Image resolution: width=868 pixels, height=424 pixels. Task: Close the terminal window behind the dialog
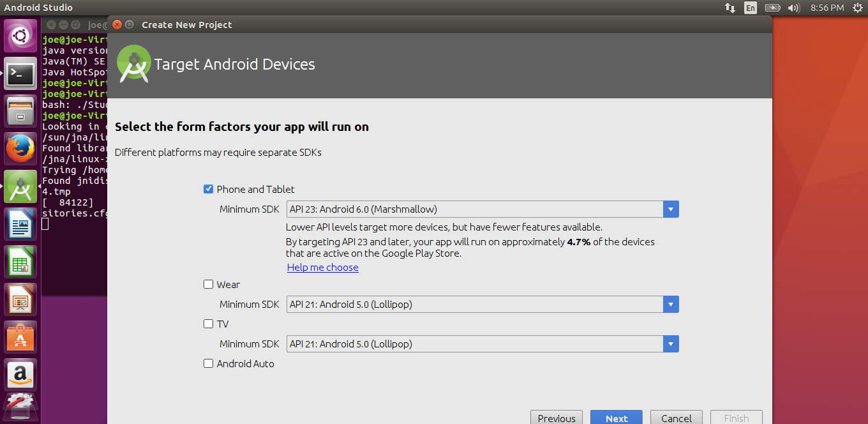[x=51, y=25]
